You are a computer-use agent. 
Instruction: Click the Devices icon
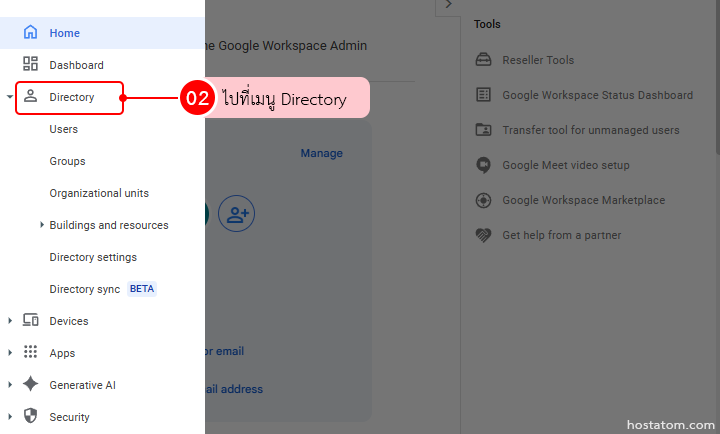pyautogui.click(x=30, y=320)
